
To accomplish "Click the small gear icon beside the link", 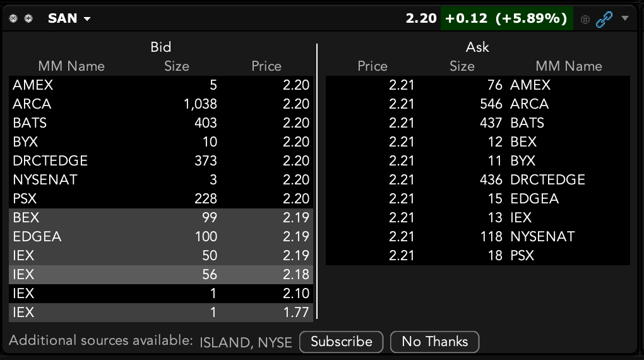I will point(585,19).
